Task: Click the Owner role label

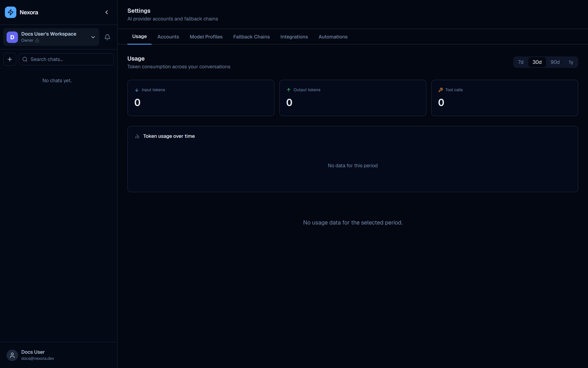Action: pos(27,40)
